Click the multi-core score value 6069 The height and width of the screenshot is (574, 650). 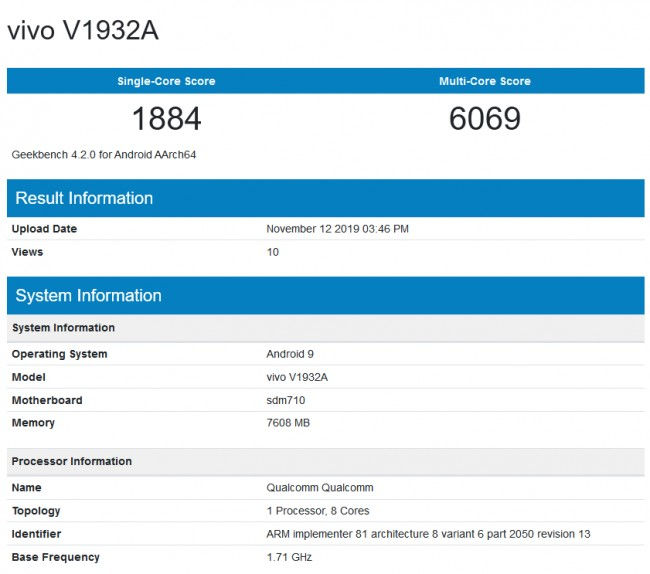coord(485,119)
